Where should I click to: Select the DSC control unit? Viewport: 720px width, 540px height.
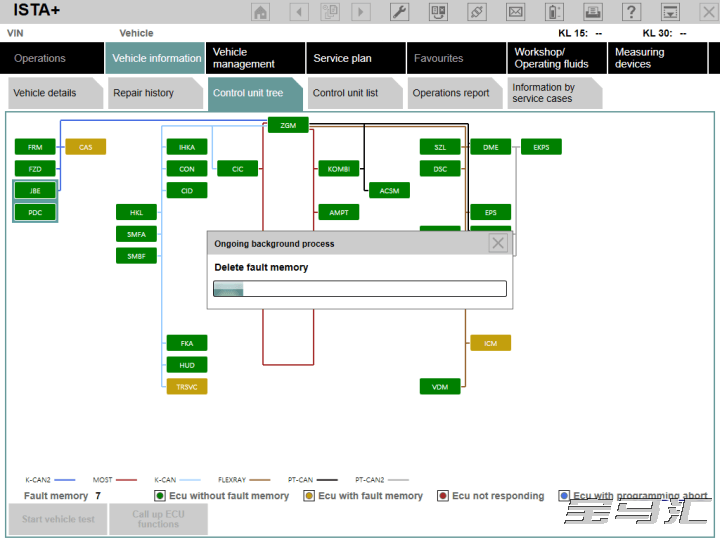pos(440,169)
